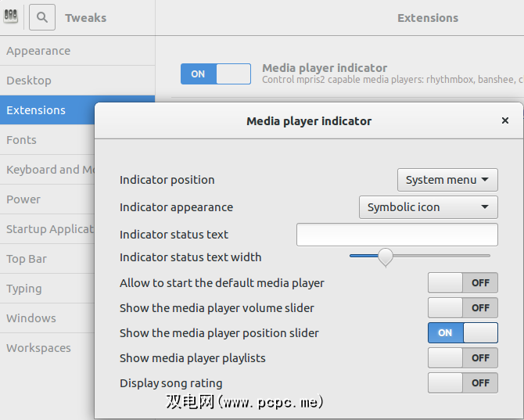Open the Indicator position System menu dropdown
This screenshot has height=420, width=524.
click(447, 180)
